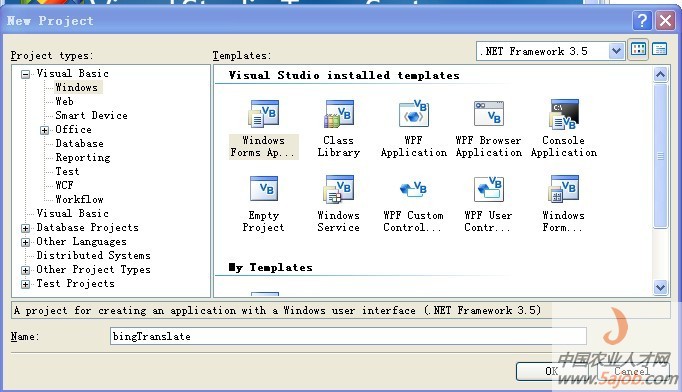Viewport: 682px width, 392px height.
Task: Click the project Name text field
Action: tap(348, 336)
